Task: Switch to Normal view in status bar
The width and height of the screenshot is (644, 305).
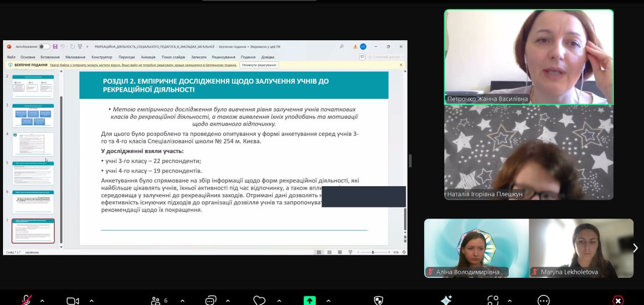Action: pyautogui.click(x=319, y=252)
